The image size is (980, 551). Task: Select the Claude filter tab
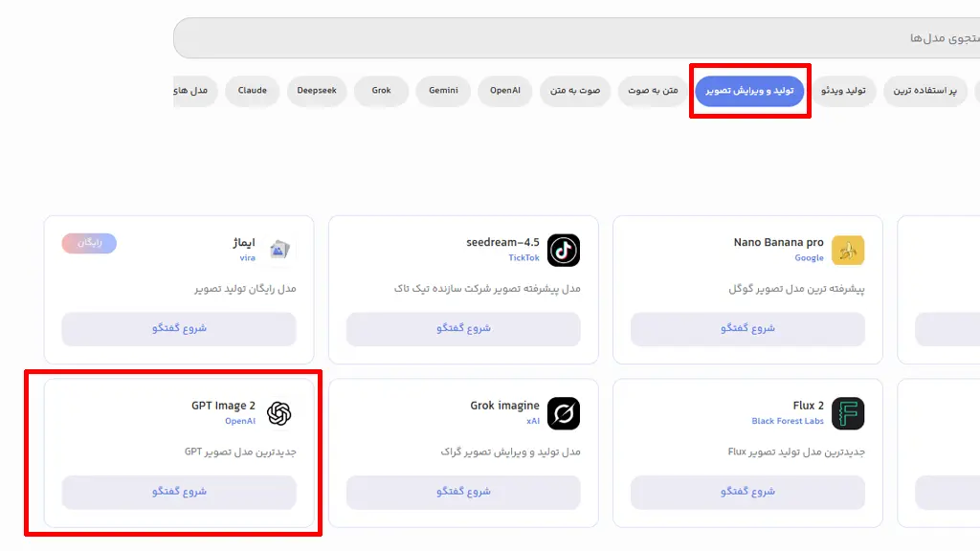(x=253, y=91)
